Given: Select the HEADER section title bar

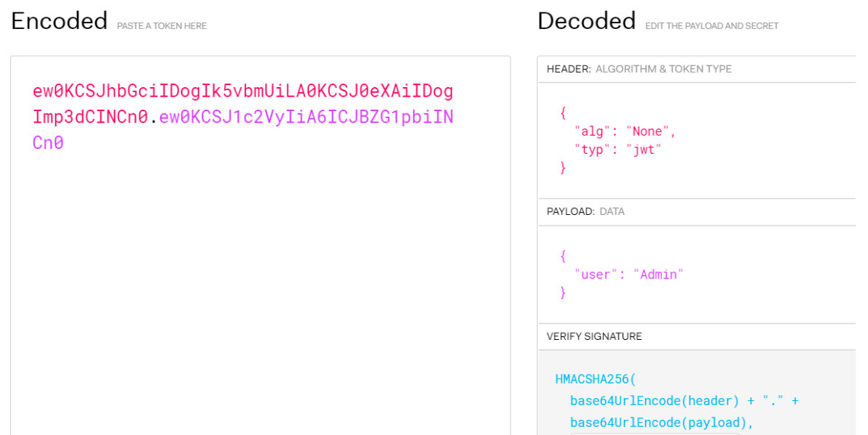Looking at the screenshot, I should click(x=697, y=69).
